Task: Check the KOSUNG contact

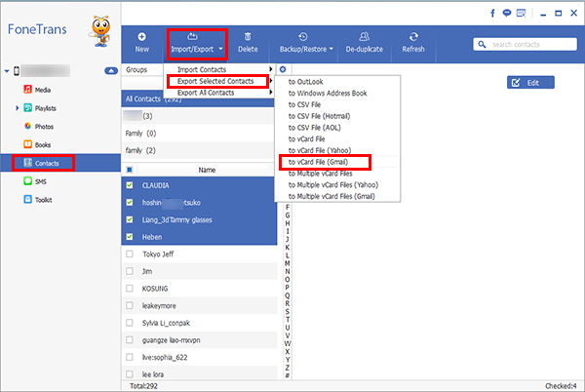Action: [130, 289]
